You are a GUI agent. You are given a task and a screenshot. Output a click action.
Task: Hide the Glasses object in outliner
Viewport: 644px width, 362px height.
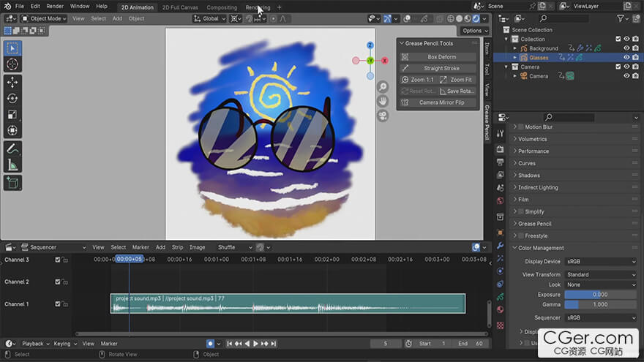click(x=626, y=57)
